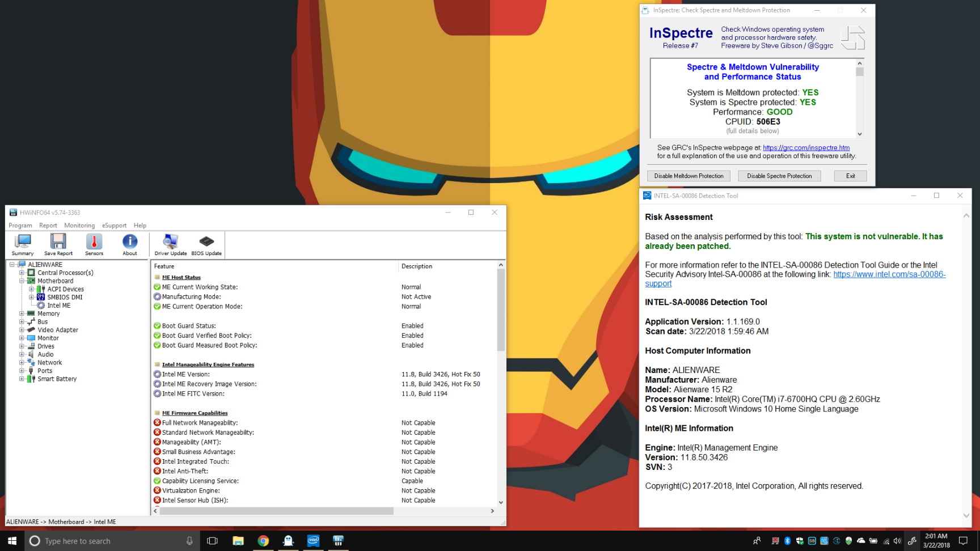Click Disable Spectre Protection in InSpectre
Viewport: 980px width, 551px height.
(779, 176)
